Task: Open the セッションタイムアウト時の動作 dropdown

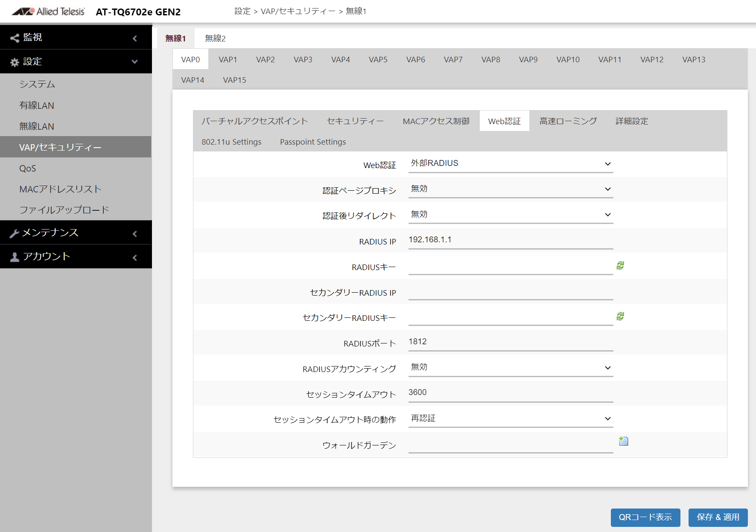Action: 511,419
